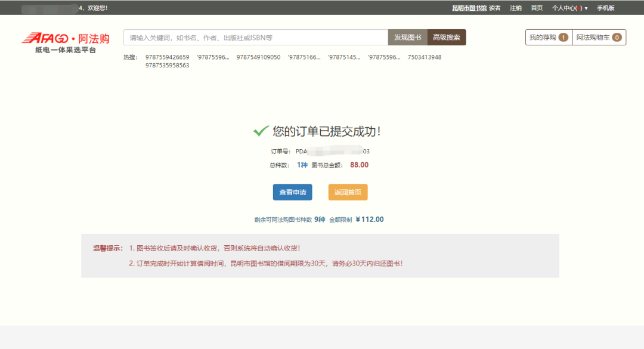Click the 我的荐购 count badge

pos(563,38)
